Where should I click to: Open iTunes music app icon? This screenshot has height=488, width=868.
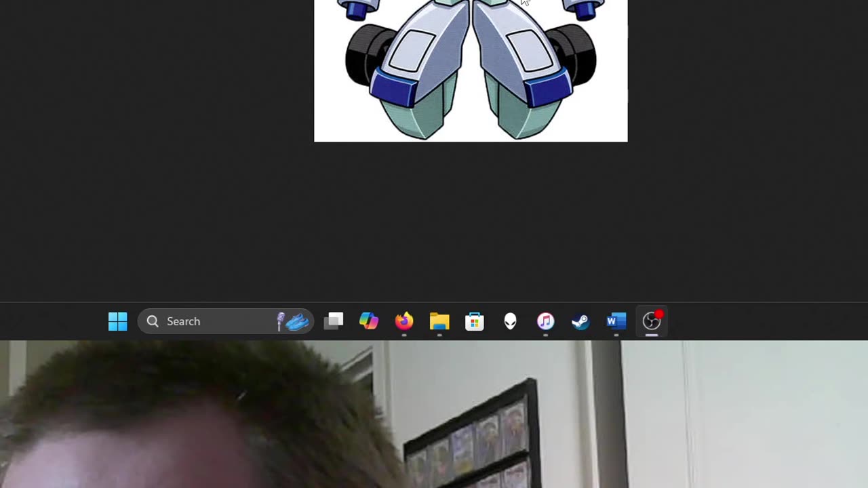[545, 321]
